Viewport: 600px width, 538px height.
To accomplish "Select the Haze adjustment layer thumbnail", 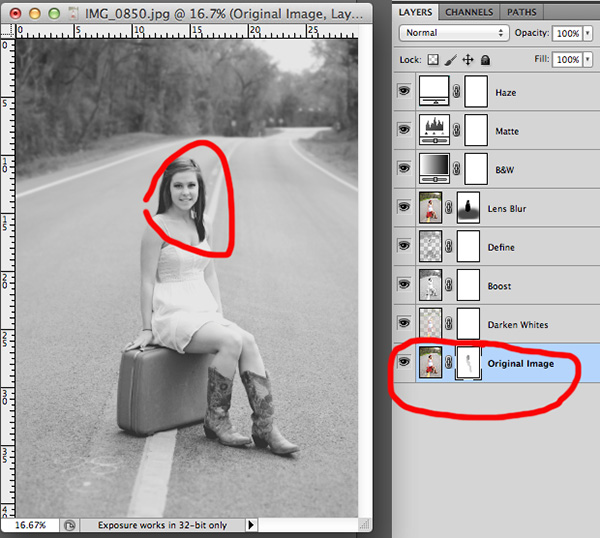I will (434, 91).
